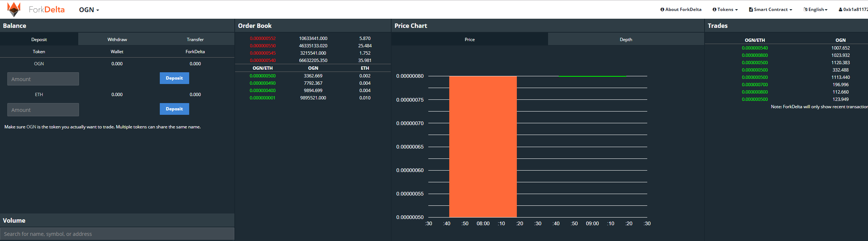
Task: Click the ForkDelta brand name text
Action: tap(47, 10)
